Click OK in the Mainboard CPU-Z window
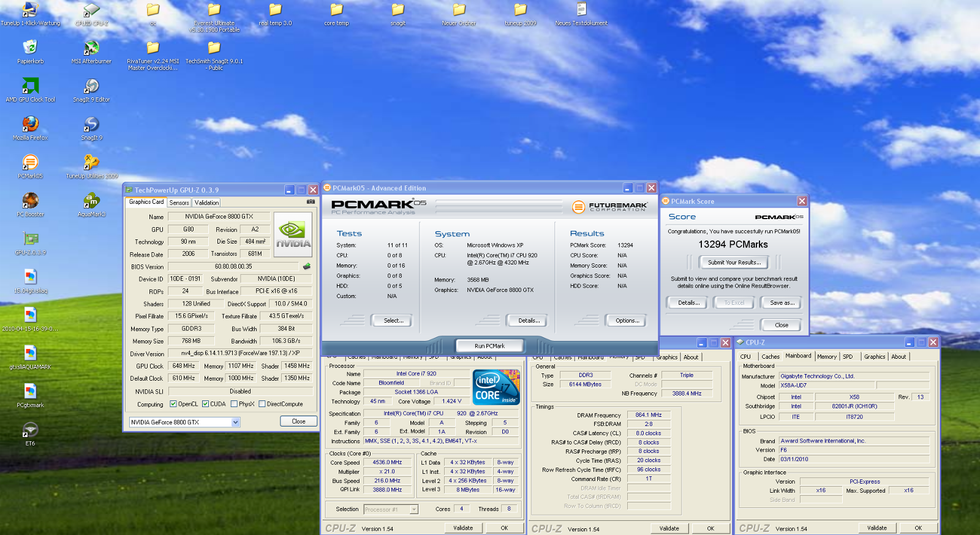The height and width of the screenshot is (535, 980). point(918,528)
